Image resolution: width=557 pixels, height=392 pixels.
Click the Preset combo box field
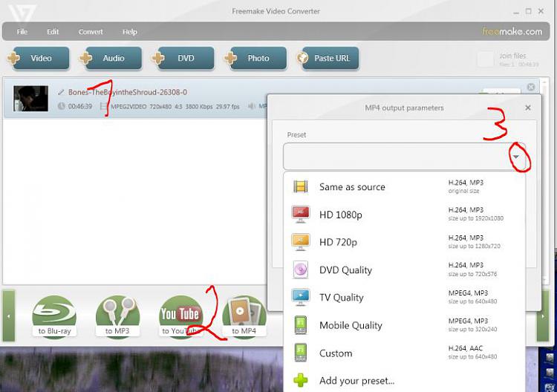[404, 157]
